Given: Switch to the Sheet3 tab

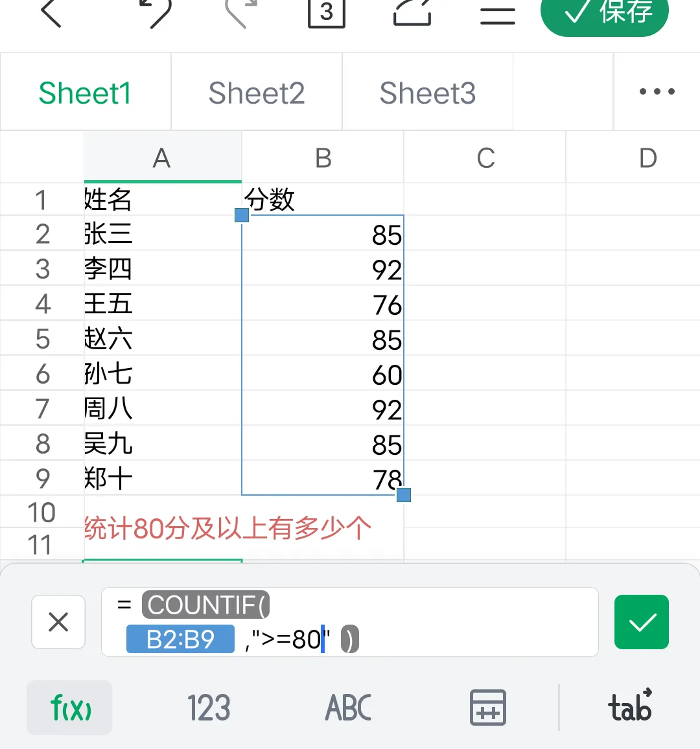Looking at the screenshot, I should 428,93.
